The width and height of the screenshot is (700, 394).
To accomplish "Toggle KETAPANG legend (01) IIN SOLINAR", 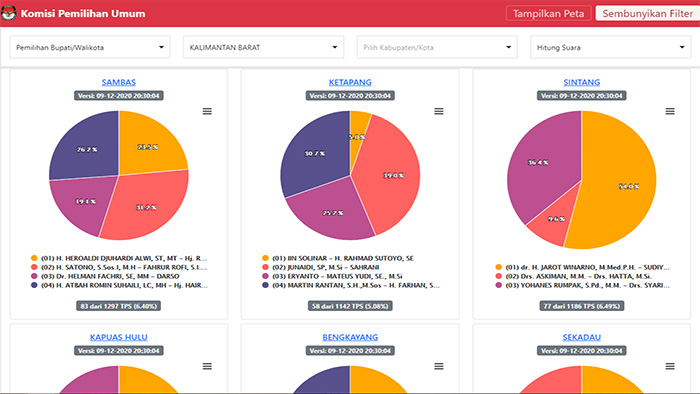I will pos(338,258).
